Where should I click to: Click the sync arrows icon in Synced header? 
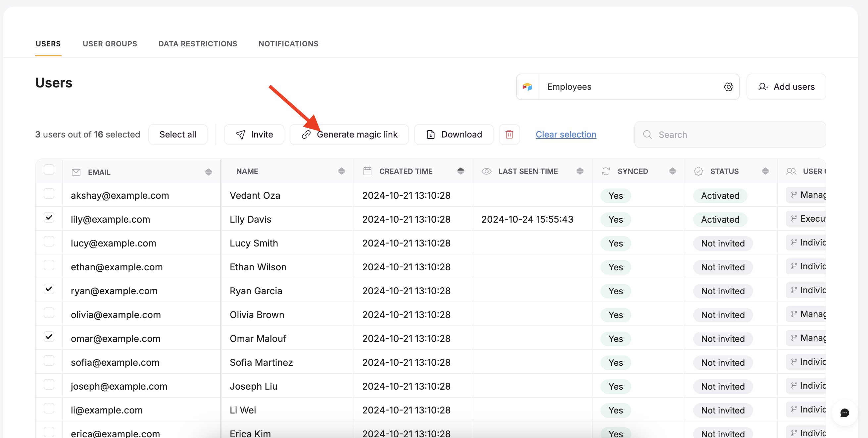[x=605, y=171]
